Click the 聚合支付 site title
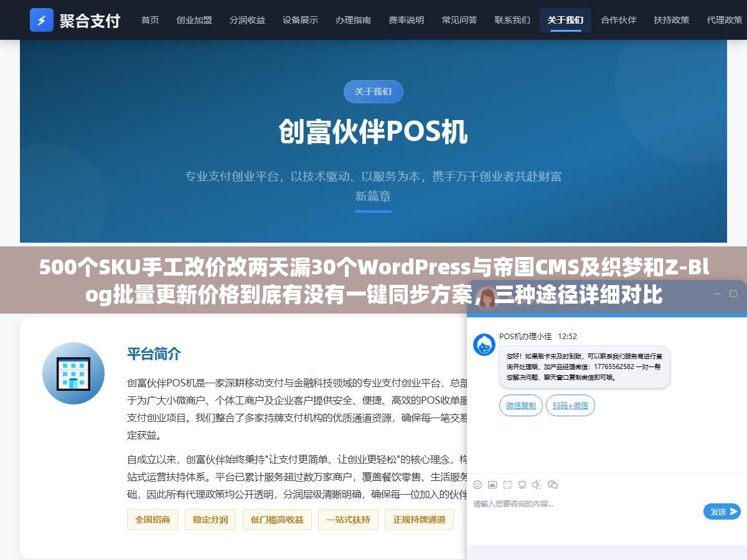The image size is (747, 560). pos(90,20)
